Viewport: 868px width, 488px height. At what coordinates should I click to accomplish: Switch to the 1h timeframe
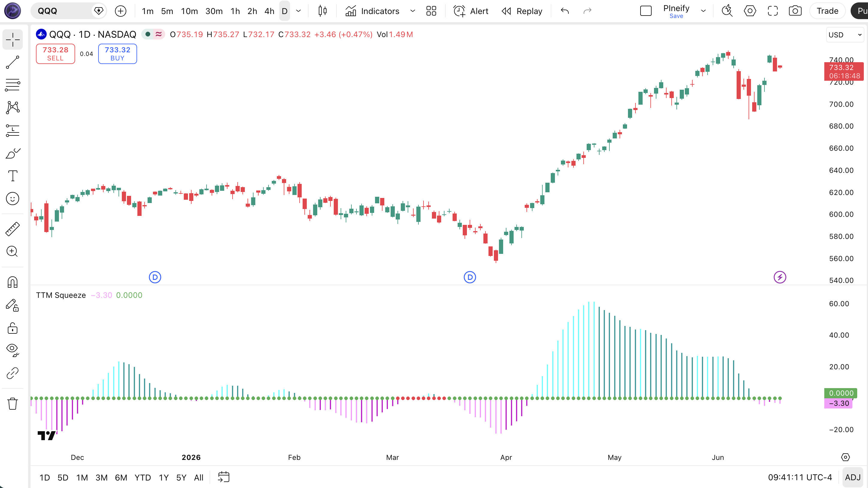click(235, 11)
